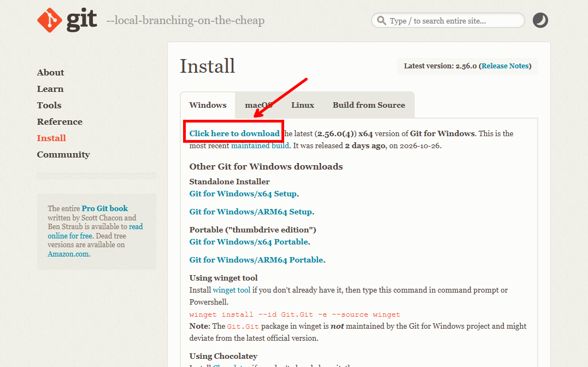Open the 'winget tool' link
The image size is (588, 367).
231,290
